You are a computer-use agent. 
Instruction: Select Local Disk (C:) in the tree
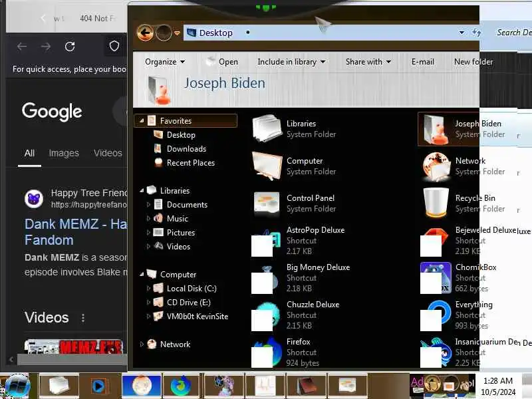192,289
